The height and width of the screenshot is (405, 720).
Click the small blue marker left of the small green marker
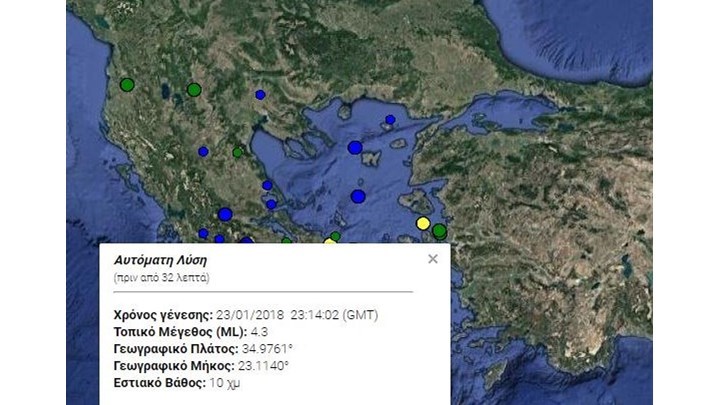click(203, 152)
